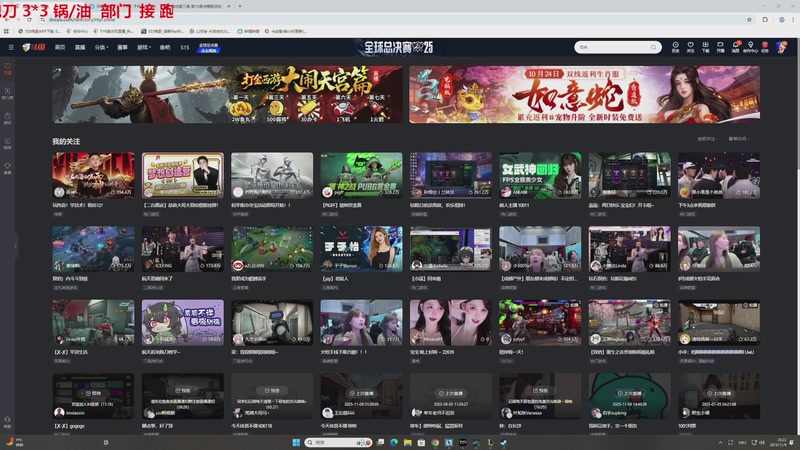The image size is (800, 450).
Task: Open the 于子怡 stream thumbnail
Action: click(x=361, y=248)
